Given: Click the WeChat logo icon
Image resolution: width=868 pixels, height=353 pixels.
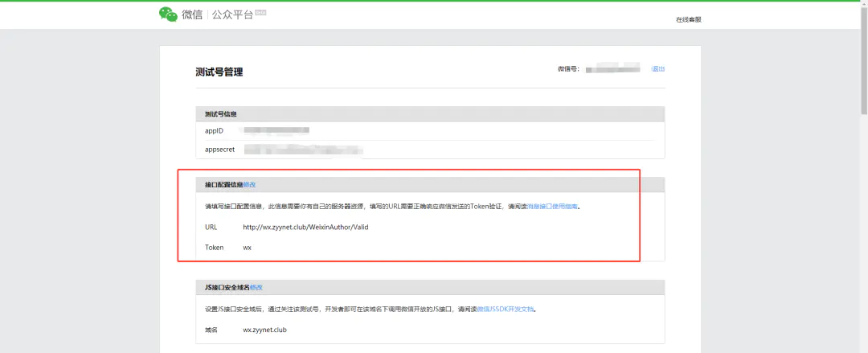Looking at the screenshot, I should 168,14.
